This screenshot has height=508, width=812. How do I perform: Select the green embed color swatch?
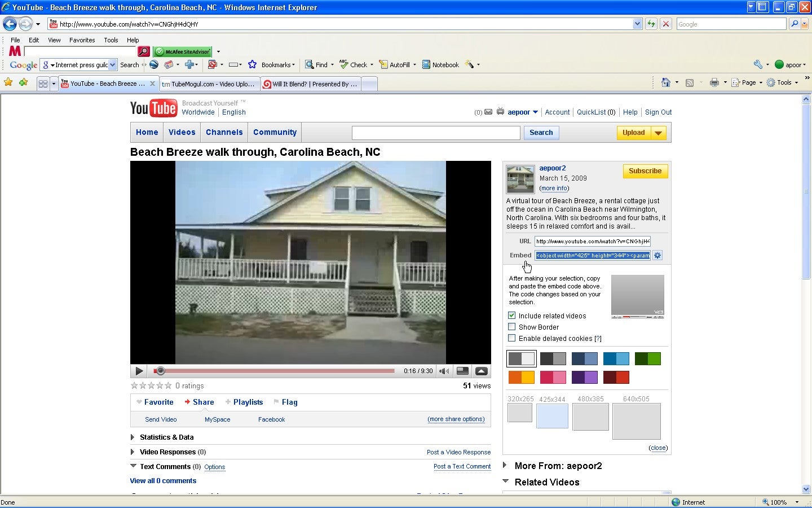[648, 358]
